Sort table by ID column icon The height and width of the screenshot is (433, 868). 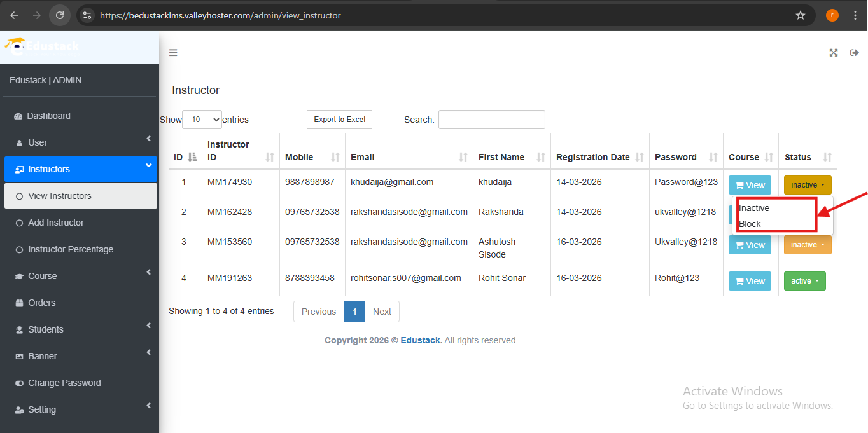pyautogui.click(x=193, y=157)
